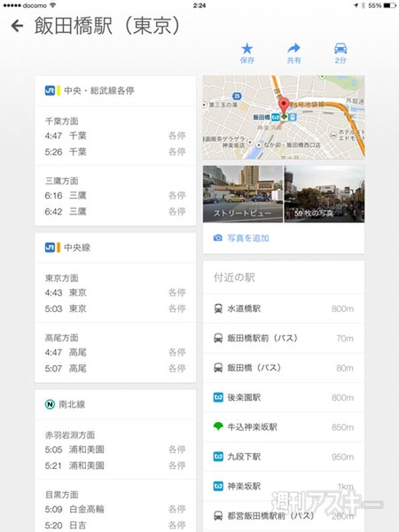Viewport: 399px width, 532px height.
Task: Select the 中央線 line header
Action: pyautogui.click(x=115, y=247)
